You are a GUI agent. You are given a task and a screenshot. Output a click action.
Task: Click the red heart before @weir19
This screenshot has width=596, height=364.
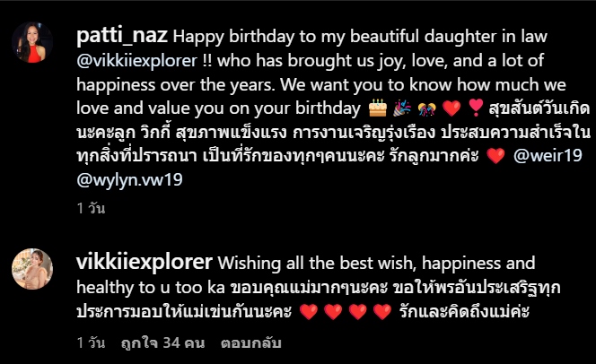(496, 156)
